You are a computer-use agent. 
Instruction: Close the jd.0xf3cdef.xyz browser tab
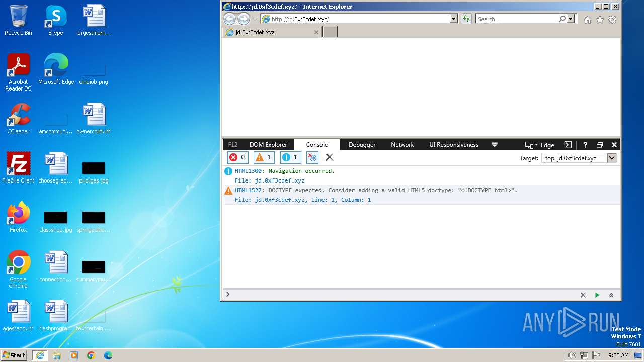[x=316, y=32]
